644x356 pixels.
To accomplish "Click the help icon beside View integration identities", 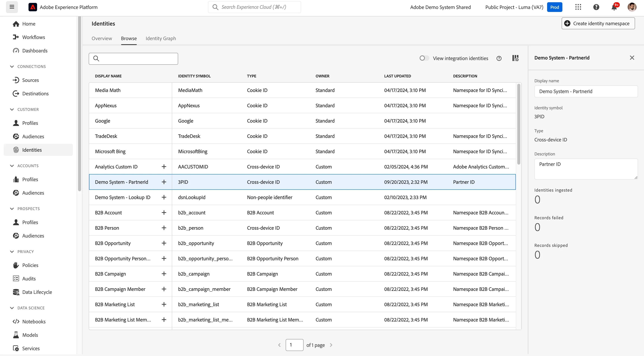I will [x=499, y=58].
